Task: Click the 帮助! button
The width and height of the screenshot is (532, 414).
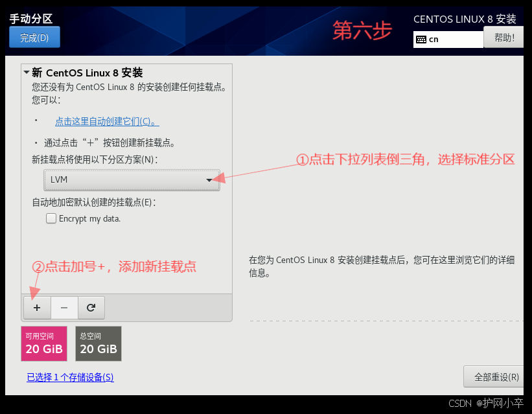Action: [x=503, y=37]
